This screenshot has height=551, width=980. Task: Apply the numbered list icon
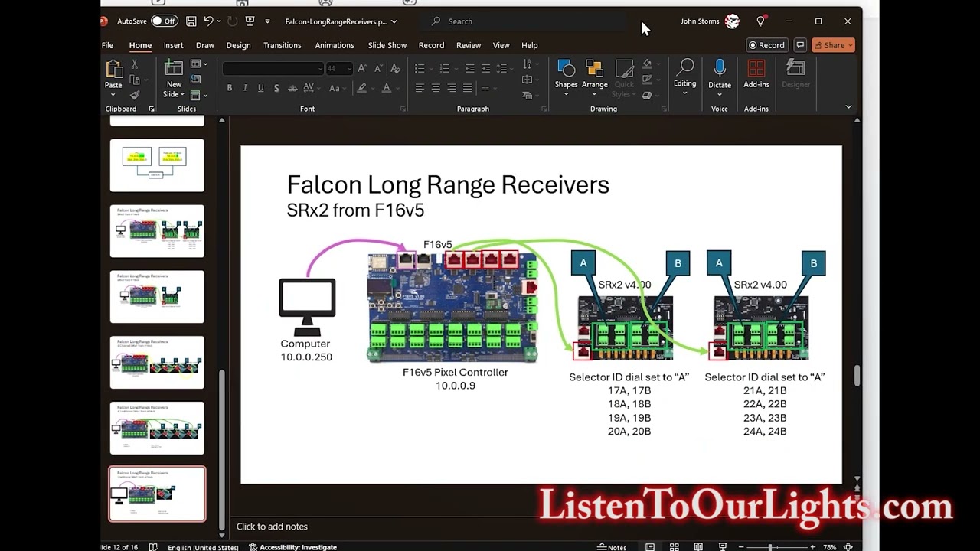pos(445,69)
